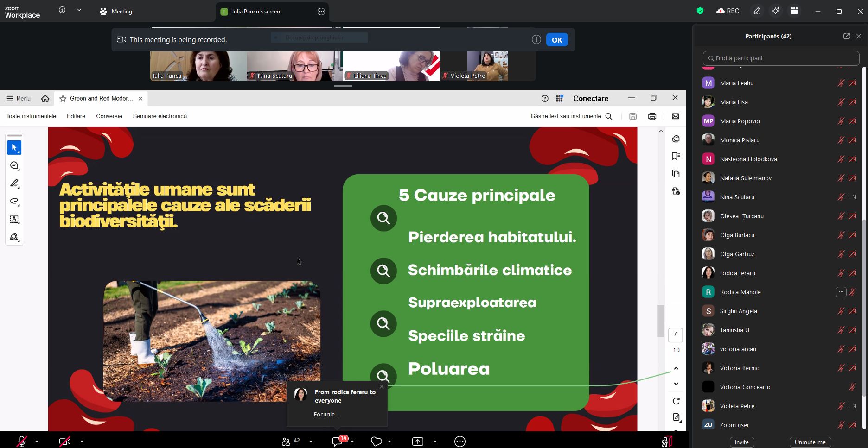
Task: Select the highlighter pen tool
Action: pos(14,183)
